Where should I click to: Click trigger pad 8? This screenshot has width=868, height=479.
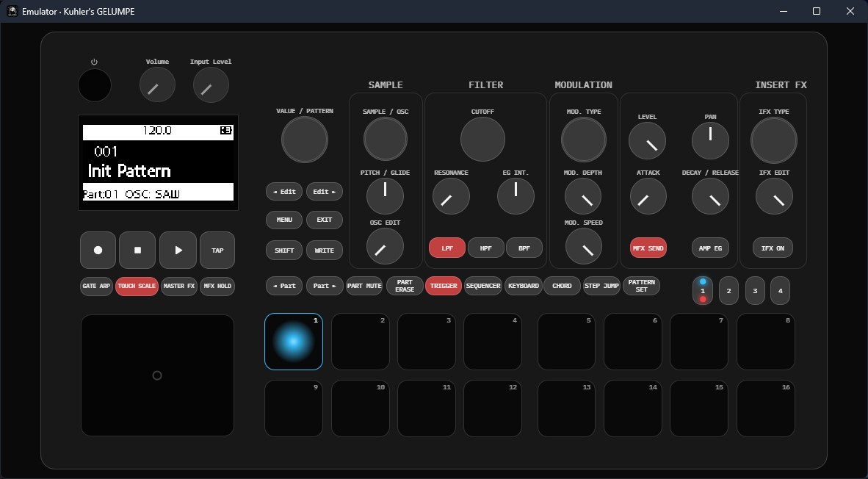tap(766, 342)
